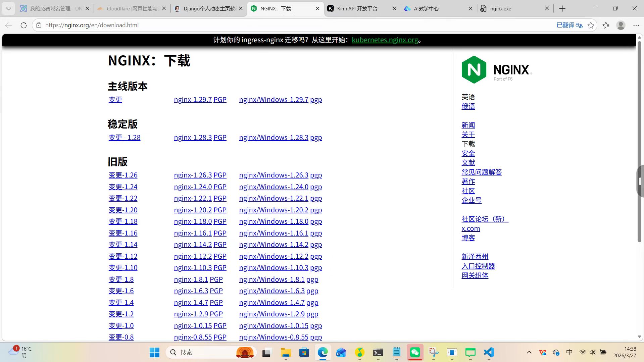The width and height of the screenshot is (644, 362).
Task: Switch to the nginx.exe tab
Action: point(511,9)
